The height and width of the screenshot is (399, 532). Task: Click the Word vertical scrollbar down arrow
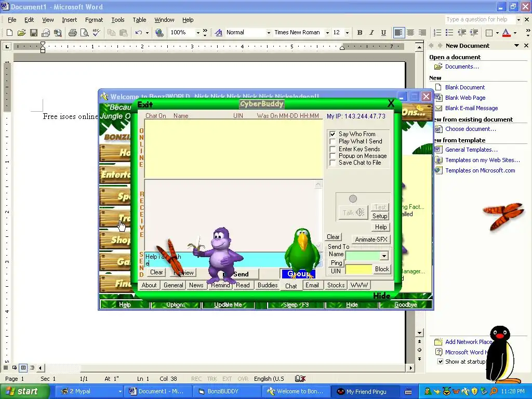[420, 333]
